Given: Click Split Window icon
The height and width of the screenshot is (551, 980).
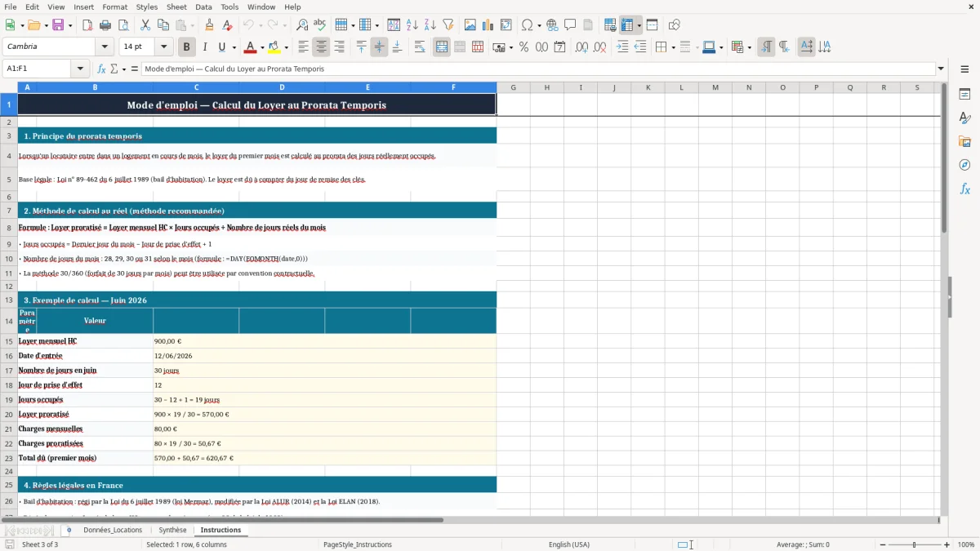Looking at the screenshot, I should (x=652, y=25).
